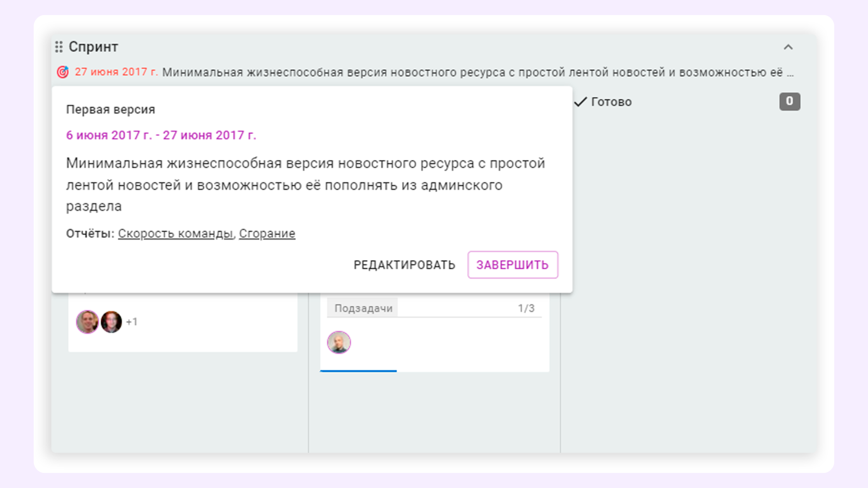Click the Готово checkmark icon
The width and height of the screenshot is (868, 488).
[x=580, y=102]
